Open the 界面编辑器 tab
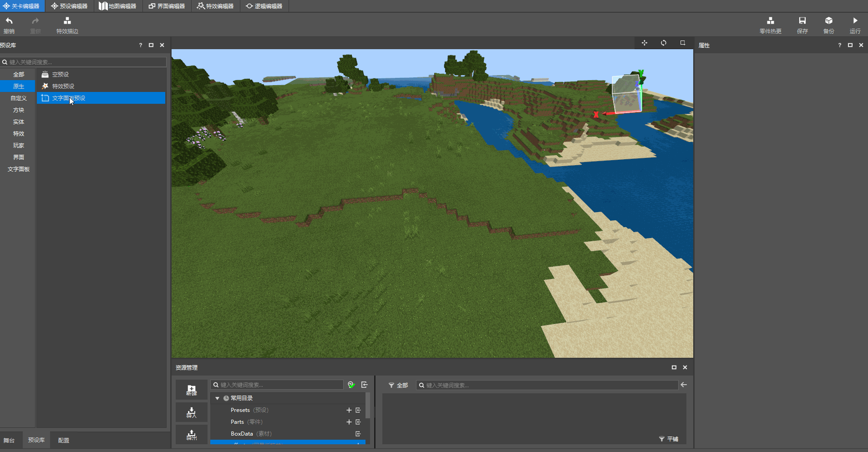 pyautogui.click(x=167, y=6)
